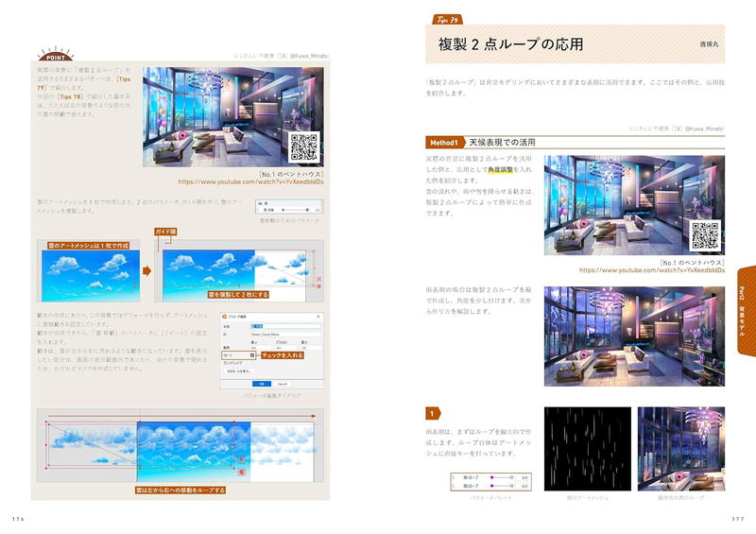Screen dimensions: 756x534
Task: Adjust the lower rain loop slider
Action: [x=502, y=486]
